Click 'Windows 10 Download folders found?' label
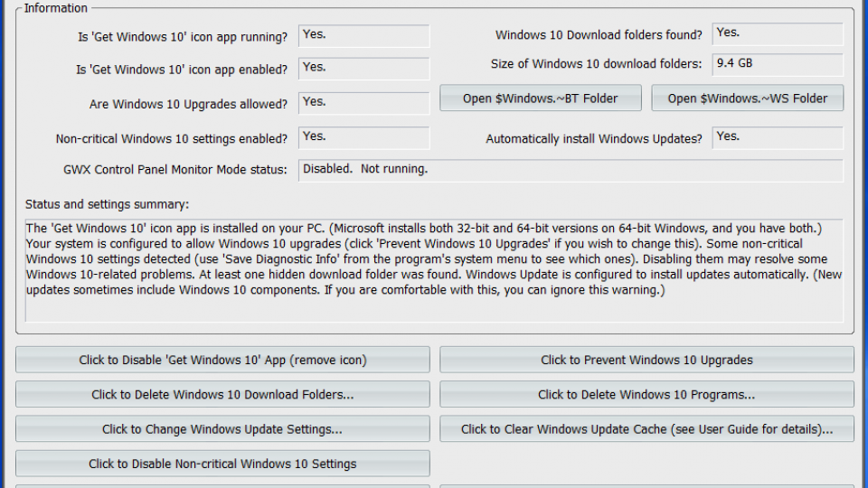The width and height of the screenshot is (868, 488). click(x=599, y=35)
